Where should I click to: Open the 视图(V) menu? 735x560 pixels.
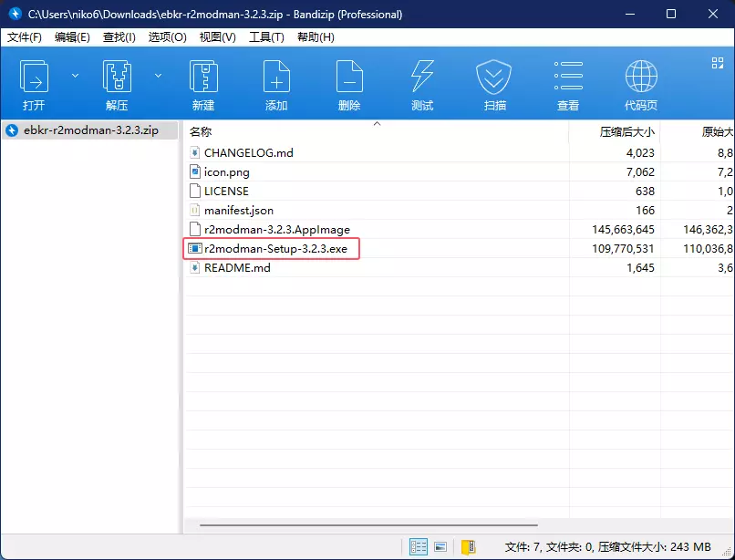pyautogui.click(x=218, y=37)
